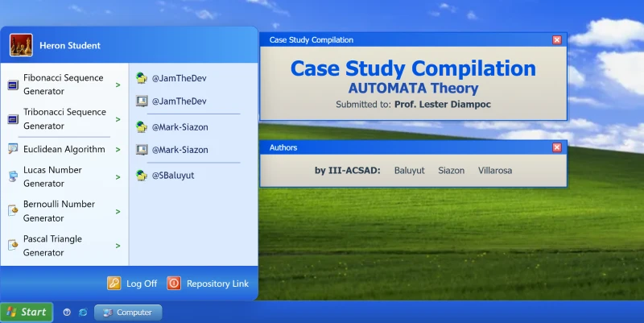Screen dimensions: 644x323
Task: Click the Internet Explorer taskbar icon
Action: coord(83,313)
